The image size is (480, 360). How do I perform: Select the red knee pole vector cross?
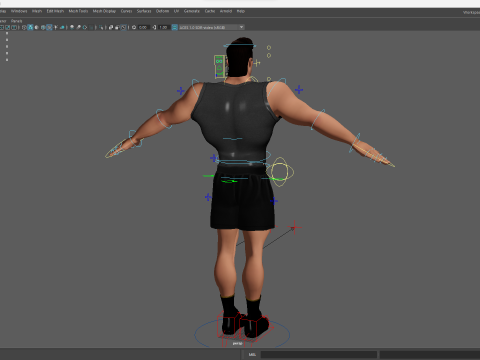294,228
